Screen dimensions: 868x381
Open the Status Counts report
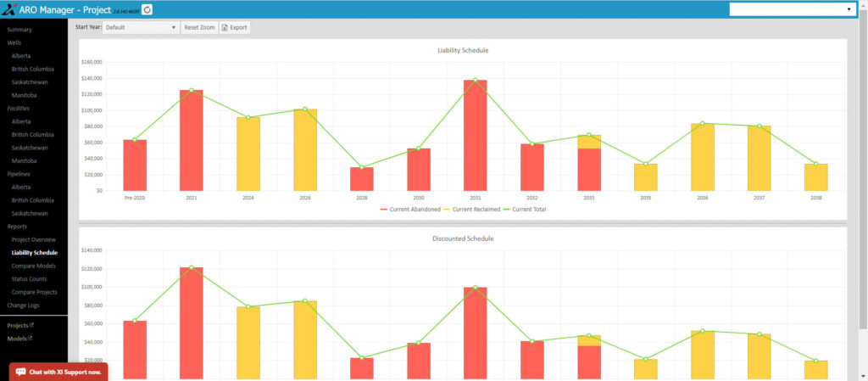pos(30,279)
